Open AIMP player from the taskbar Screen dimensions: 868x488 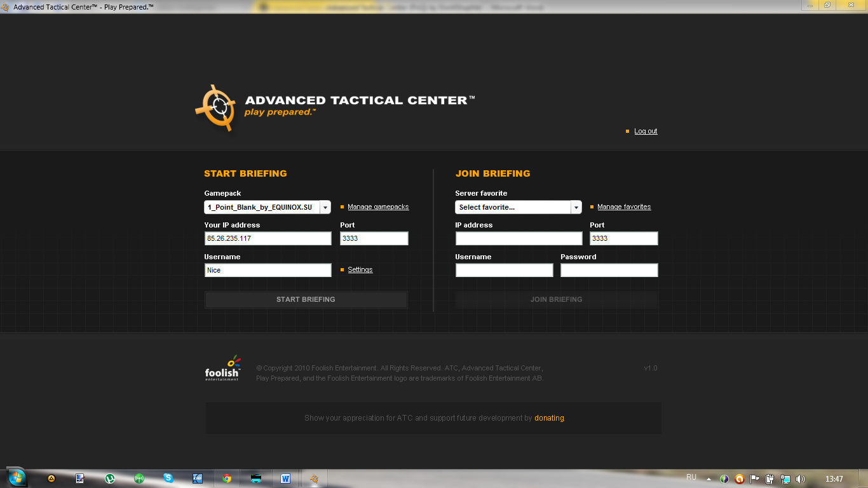coord(51,478)
